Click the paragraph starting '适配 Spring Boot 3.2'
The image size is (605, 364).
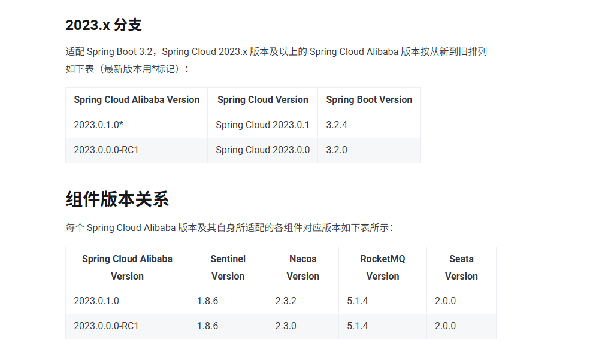click(x=276, y=60)
